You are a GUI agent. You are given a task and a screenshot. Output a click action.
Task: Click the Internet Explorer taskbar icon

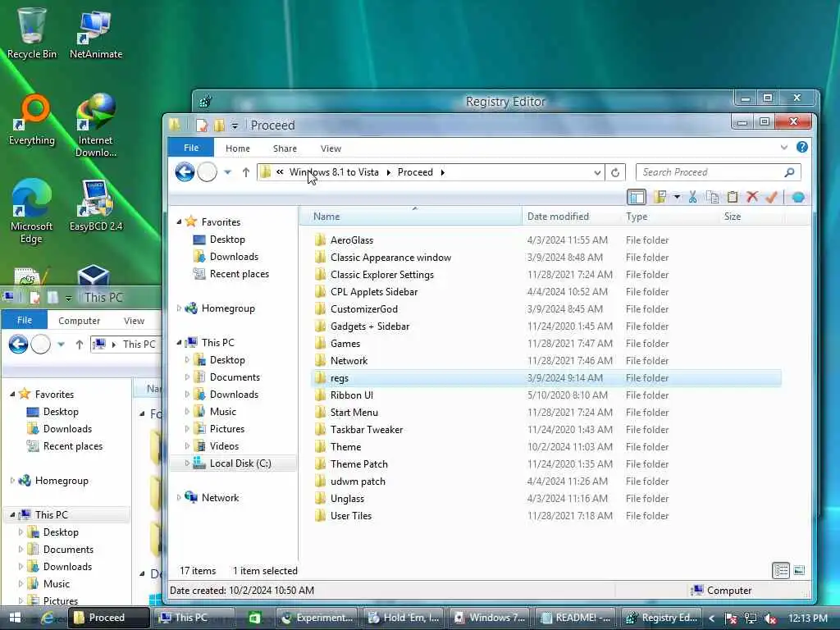pos(48,618)
